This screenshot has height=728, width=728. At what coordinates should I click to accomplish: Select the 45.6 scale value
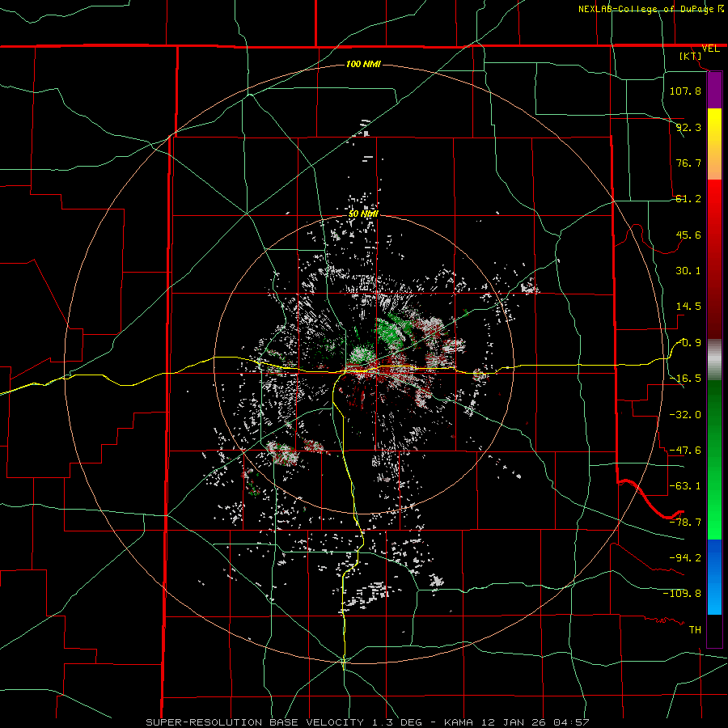click(688, 235)
